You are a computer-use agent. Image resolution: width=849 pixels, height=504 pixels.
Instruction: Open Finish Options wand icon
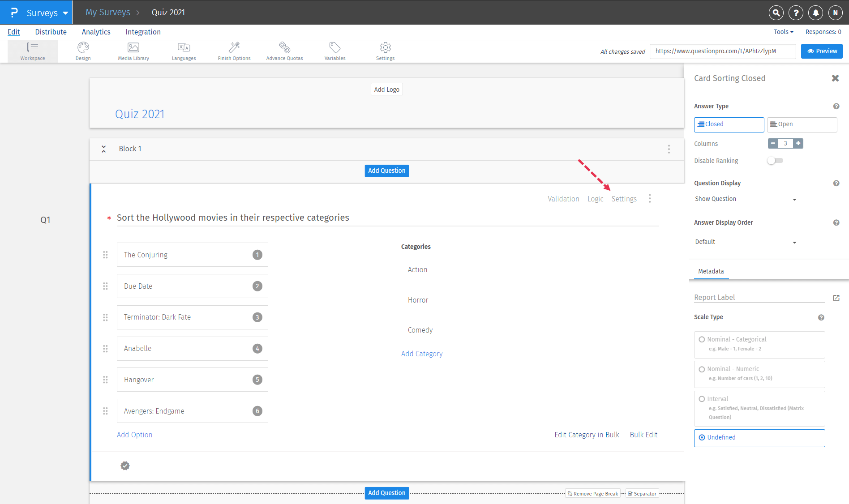point(234,51)
